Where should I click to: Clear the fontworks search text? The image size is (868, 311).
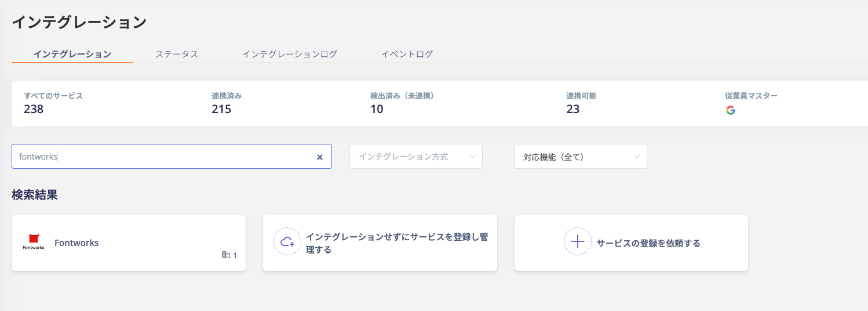point(319,157)
